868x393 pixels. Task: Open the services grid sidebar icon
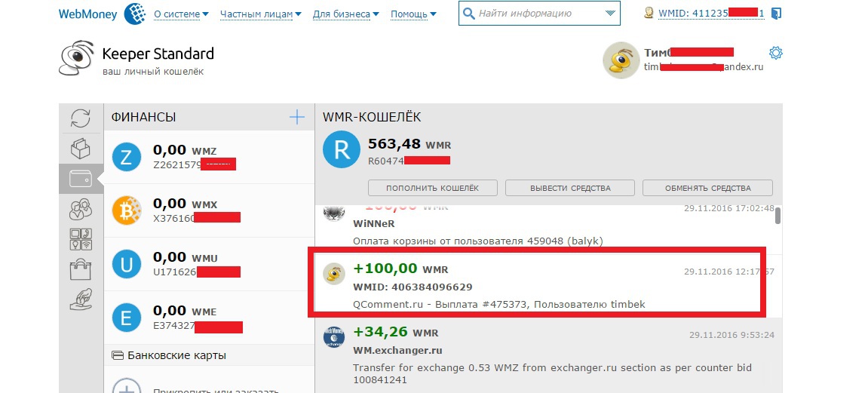[x=81, y=239]
